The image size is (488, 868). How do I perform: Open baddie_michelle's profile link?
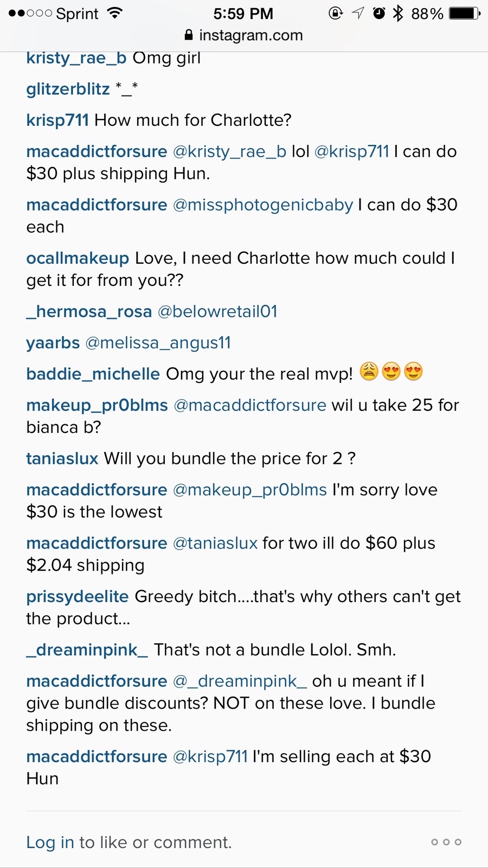93,374
